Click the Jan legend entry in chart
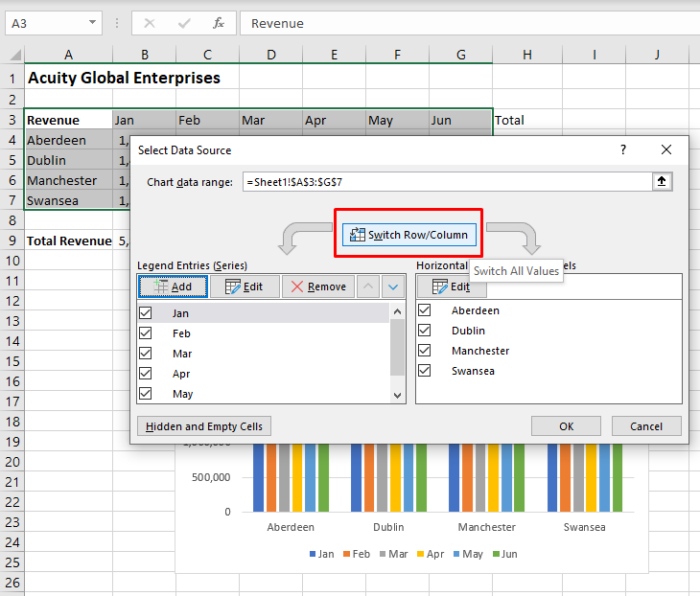The height and width of the screenshot is (596, 700). click(x=321, y=554)
